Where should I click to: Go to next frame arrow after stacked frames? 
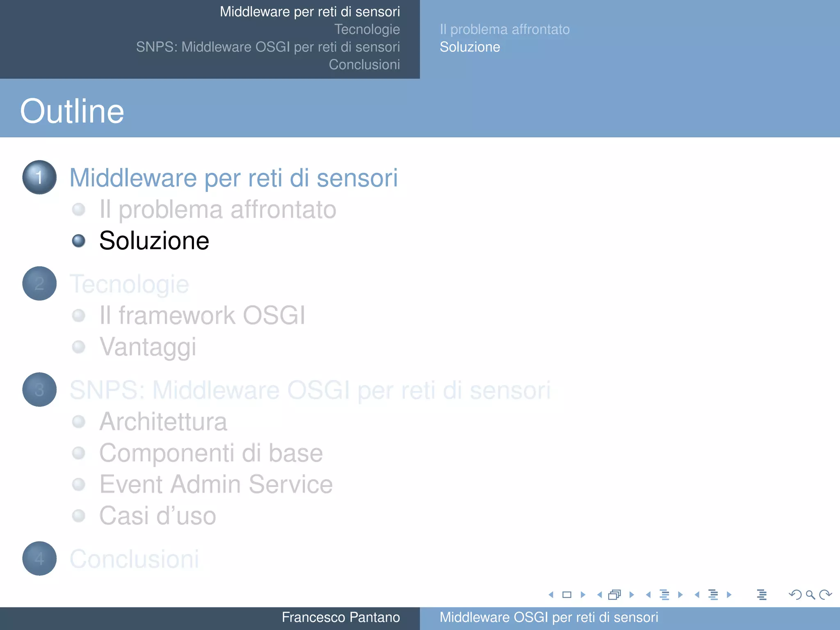[x=632, y=595]
